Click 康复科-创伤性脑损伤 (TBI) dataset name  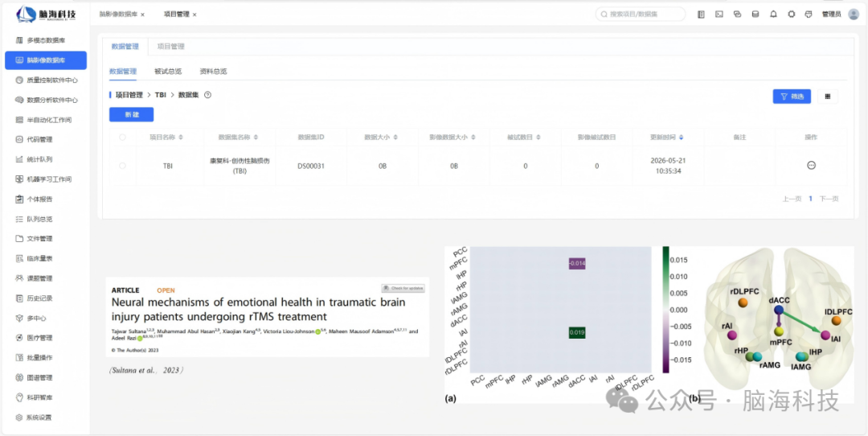(240, 166)
